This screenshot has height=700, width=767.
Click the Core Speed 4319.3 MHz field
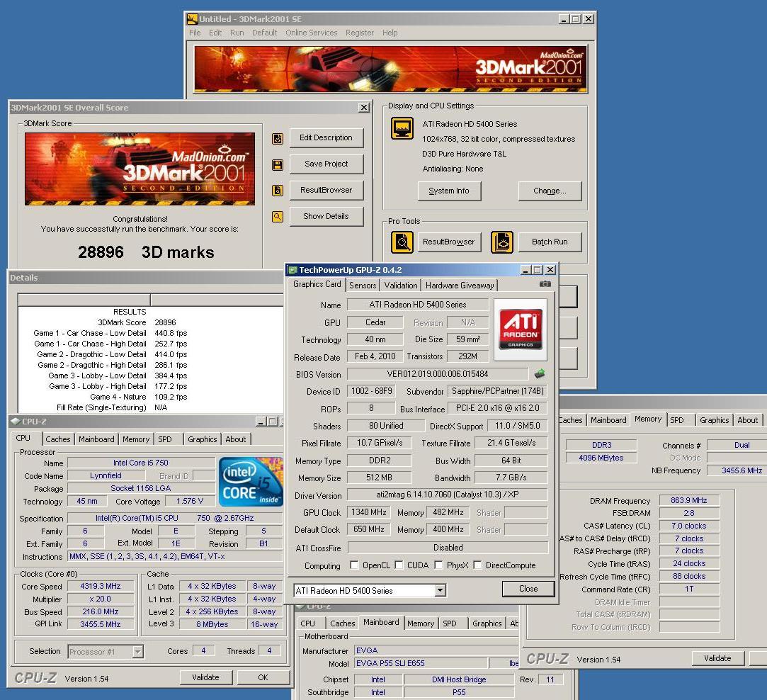pyautogui.click(x=101, y=587)
